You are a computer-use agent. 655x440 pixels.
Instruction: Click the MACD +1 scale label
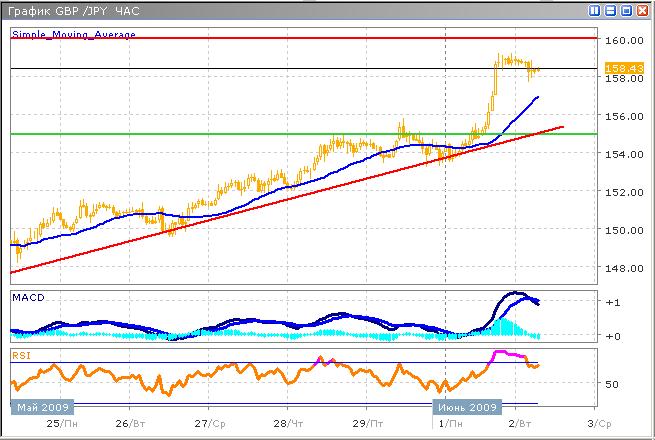pyautogui.click(x=616, y=302)
